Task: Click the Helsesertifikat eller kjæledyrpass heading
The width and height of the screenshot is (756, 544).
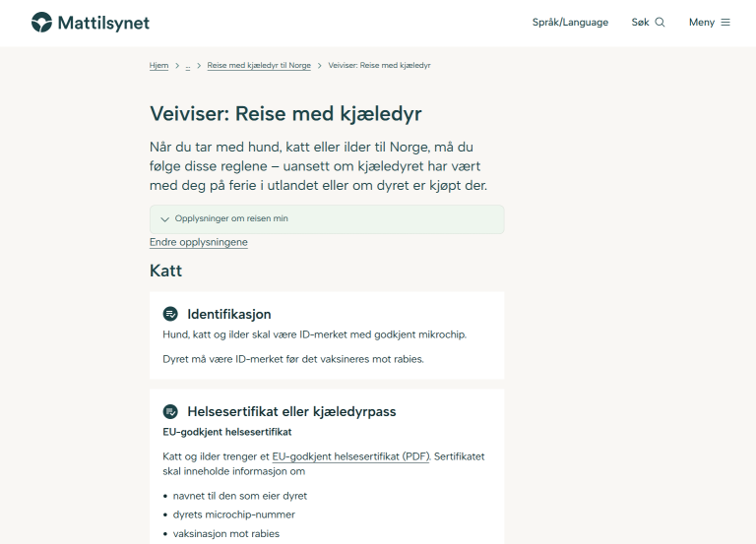Action: [x=291, y=411]
